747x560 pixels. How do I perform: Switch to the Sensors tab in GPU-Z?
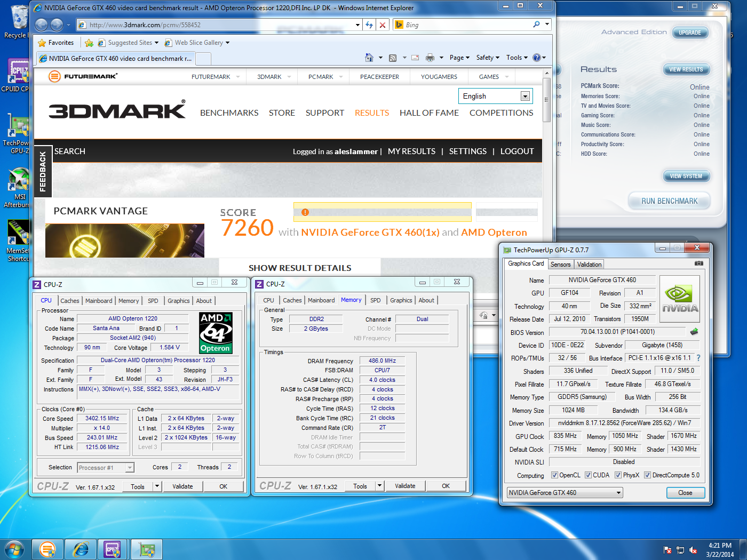pyautogui.click(x=561, y=264)
